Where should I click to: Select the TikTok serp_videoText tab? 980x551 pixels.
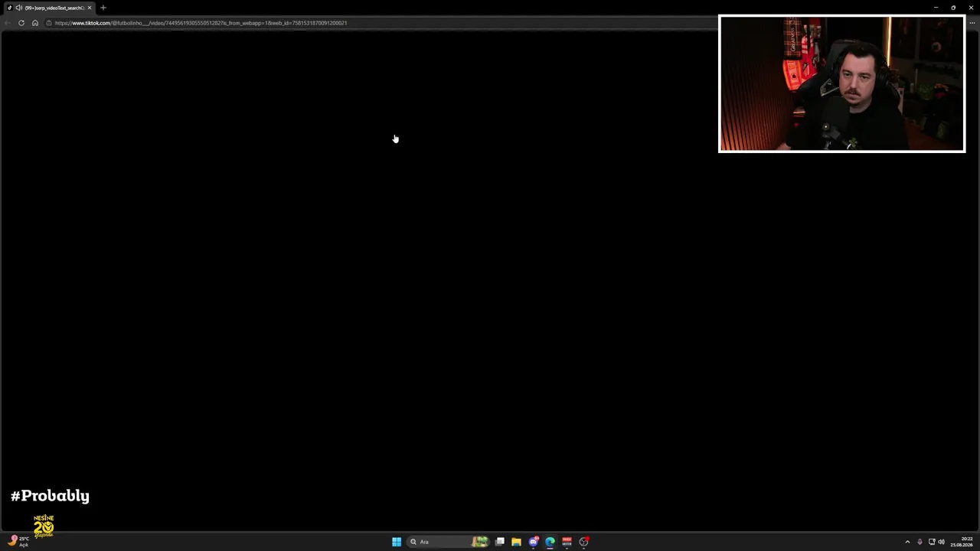[50, 8]
